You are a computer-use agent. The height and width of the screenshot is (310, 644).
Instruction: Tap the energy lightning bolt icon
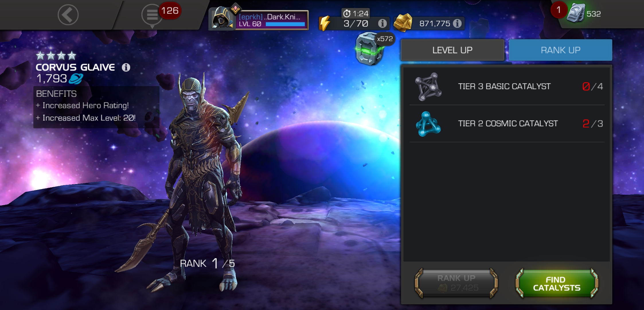pos(325,23)
